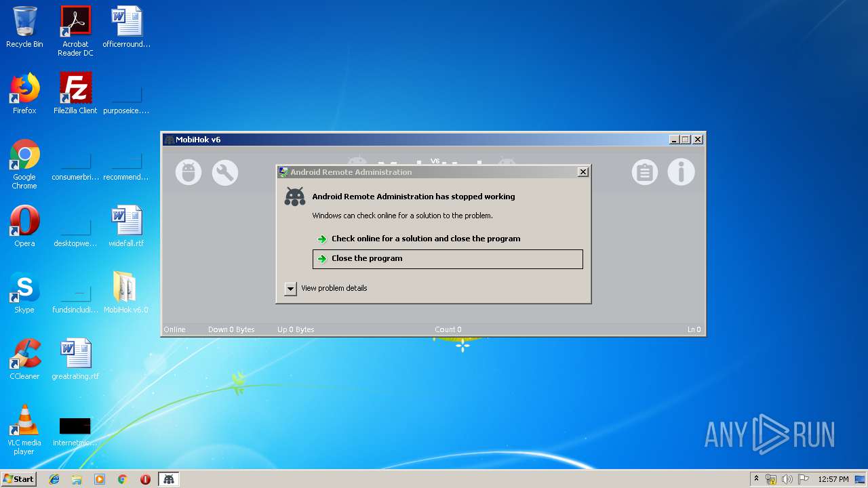
Task: Click the crashed app icon in error dialog
Action: coord(295,197)
